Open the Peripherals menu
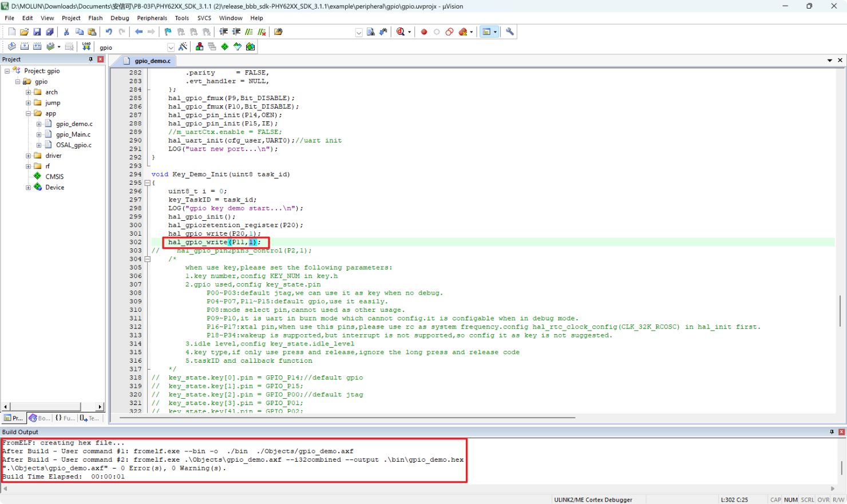 [x=152, y=18]
